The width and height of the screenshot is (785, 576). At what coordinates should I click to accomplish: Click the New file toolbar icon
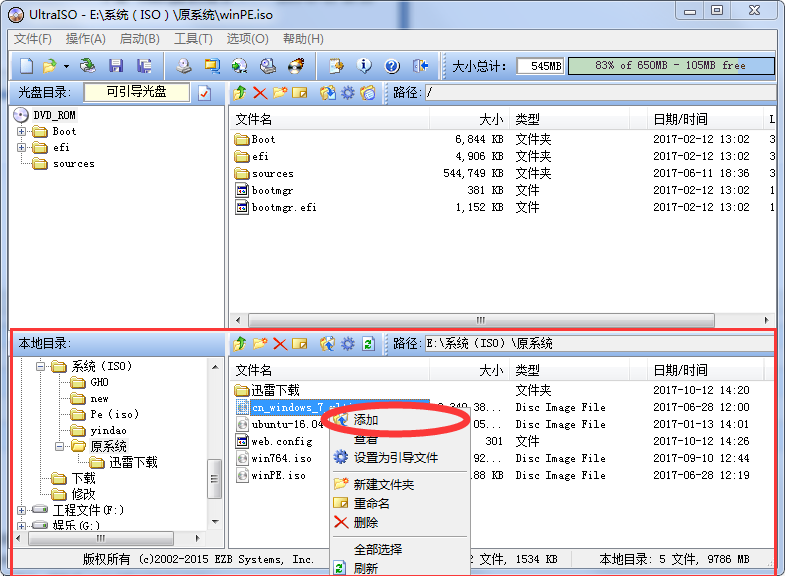tap(26, 66)
